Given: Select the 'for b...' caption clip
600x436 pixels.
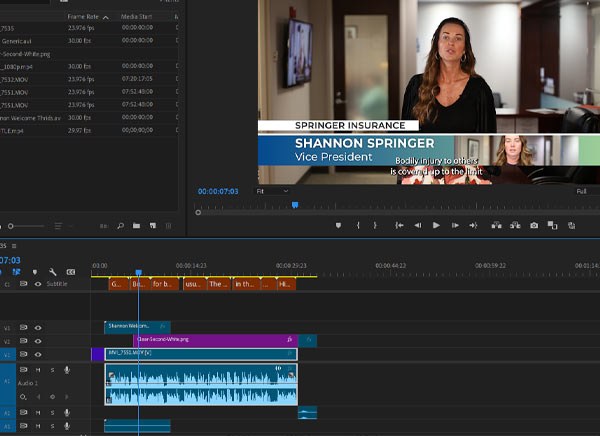Looking at the screenshot, I should [x=165, y=284].
